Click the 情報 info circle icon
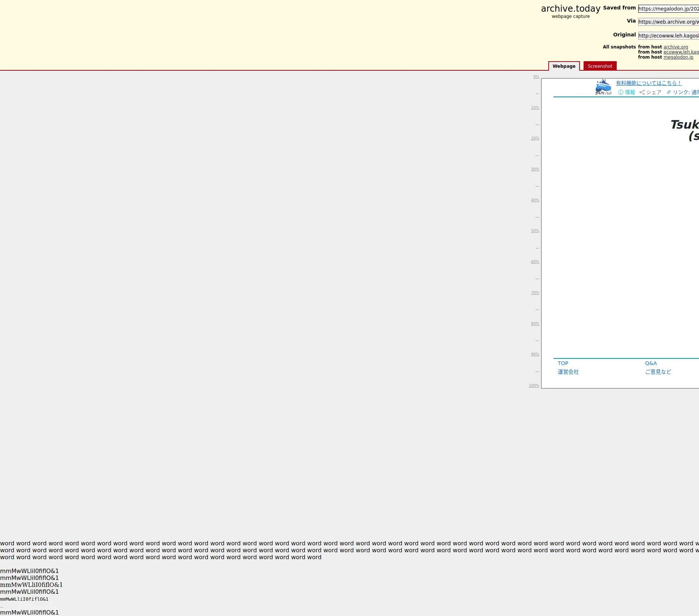This screenshot has width=699, height=616. click(x=621, y=93)
